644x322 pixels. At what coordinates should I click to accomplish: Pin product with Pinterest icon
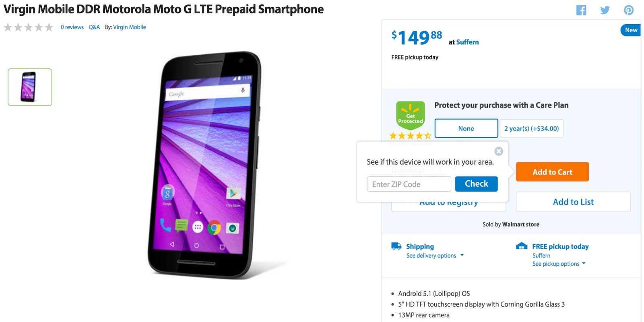pyautogui.click(x=629, y=10)
